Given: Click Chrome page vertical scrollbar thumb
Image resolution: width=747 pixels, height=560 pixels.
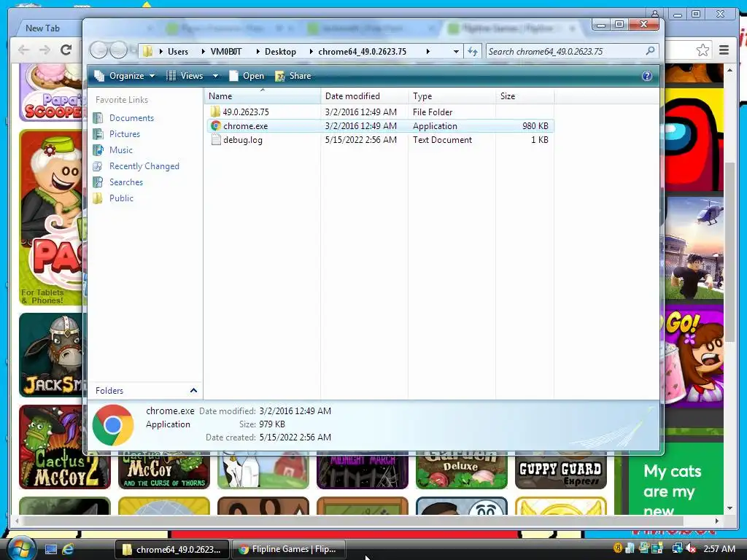Looking at the screenshot, I should coord(729,252).
